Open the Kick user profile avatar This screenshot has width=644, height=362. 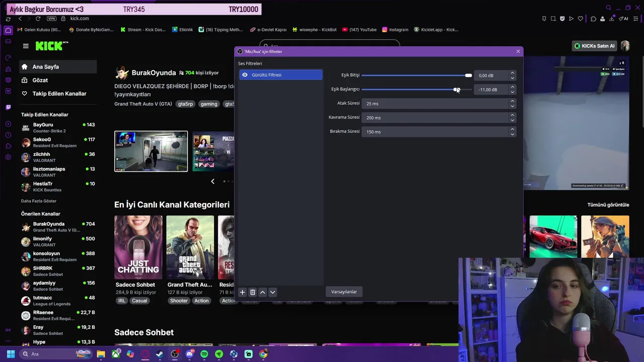pos(625,46)
